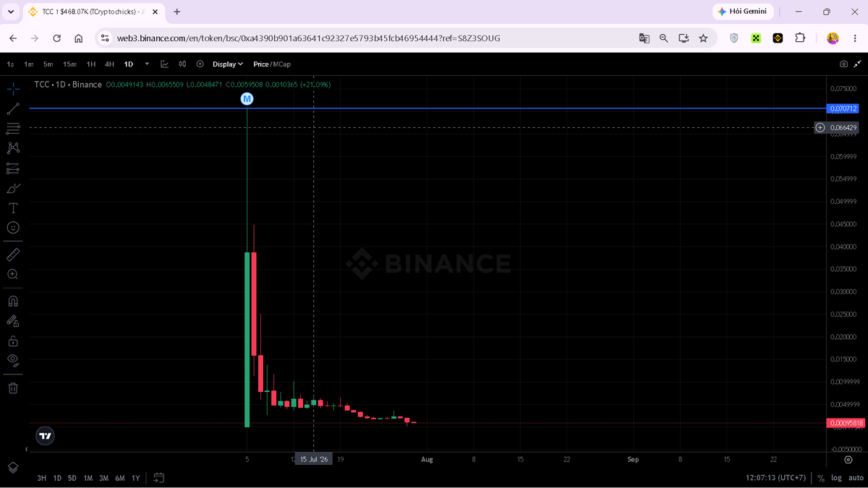Activate the zoom in tool
This screenshot has width=868, height=488.
pyautogui.click(x=13, y=275)
